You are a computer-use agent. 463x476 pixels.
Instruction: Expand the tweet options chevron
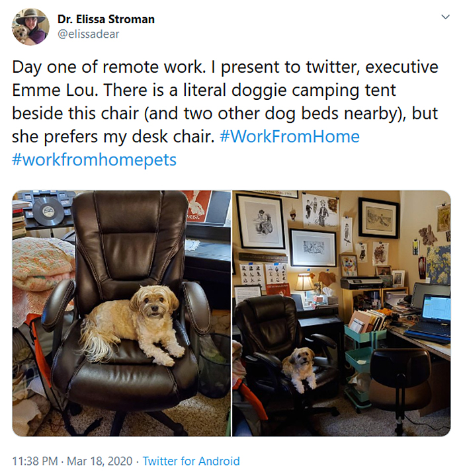pyautogui.click(x=445, y=17)
